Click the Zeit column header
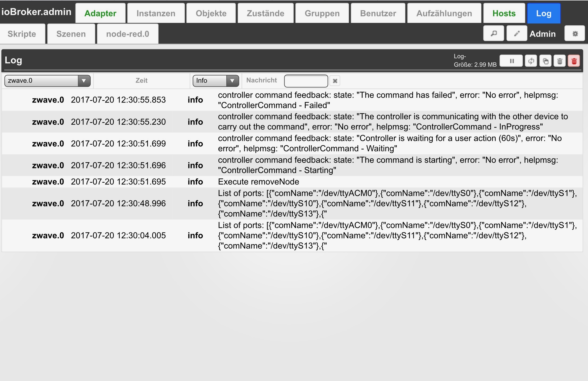588x381 pixels. click(x=141, y=80)
